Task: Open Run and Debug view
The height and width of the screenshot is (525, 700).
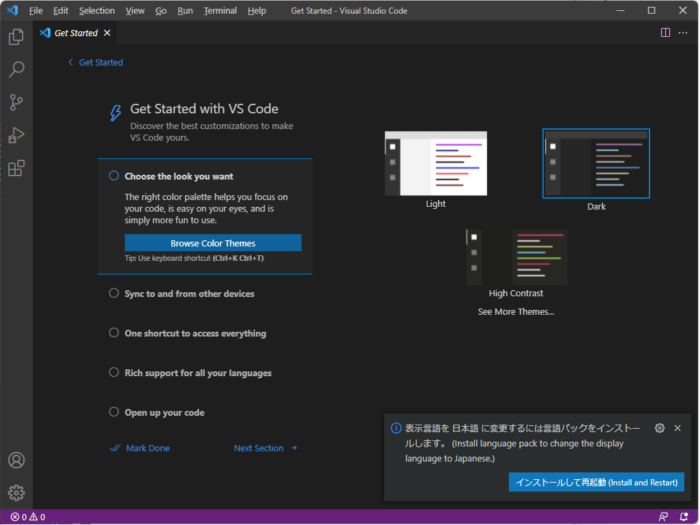Action: [16, 136]
